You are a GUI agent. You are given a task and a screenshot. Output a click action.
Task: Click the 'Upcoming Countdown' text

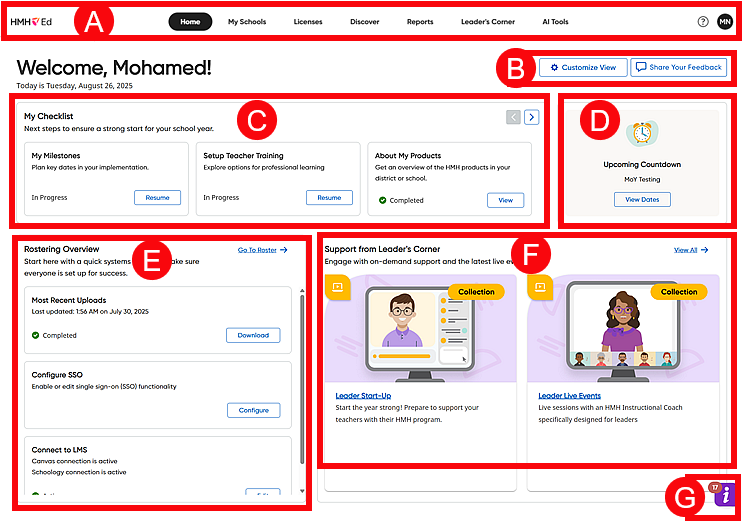(x=642, y=164)
